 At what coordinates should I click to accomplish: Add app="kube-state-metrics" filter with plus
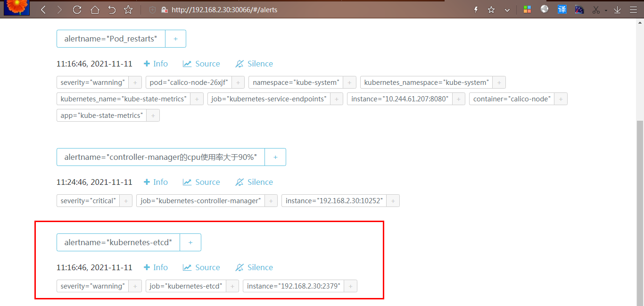tap(153, 116)
